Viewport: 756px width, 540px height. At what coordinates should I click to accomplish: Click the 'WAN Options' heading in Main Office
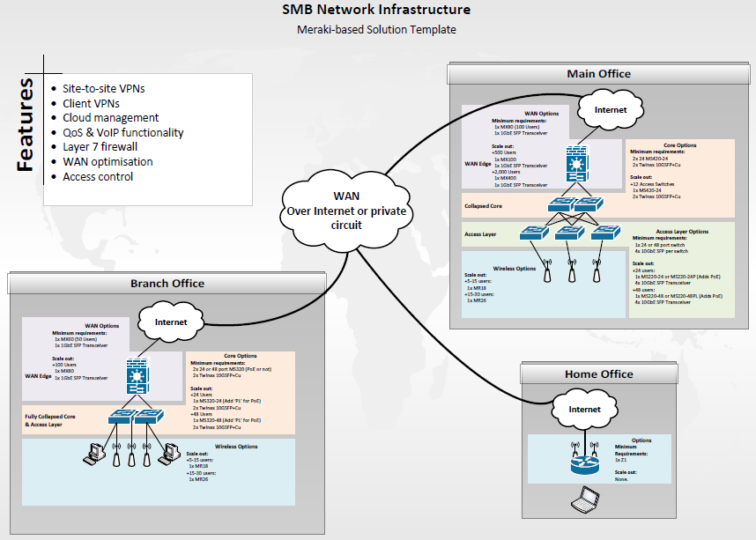(x=541, y=114)
